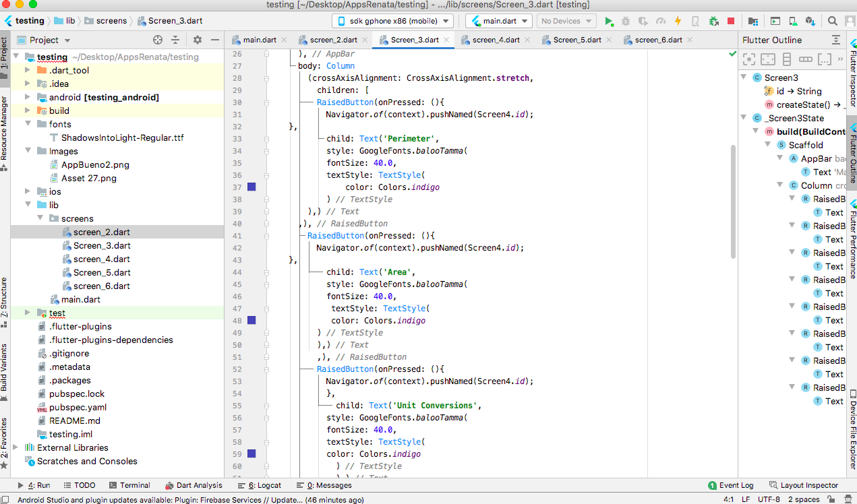Viewport: 857px width, 504px height.
Task: Close the Screen_3.dart tab
Action: point(446,40)
